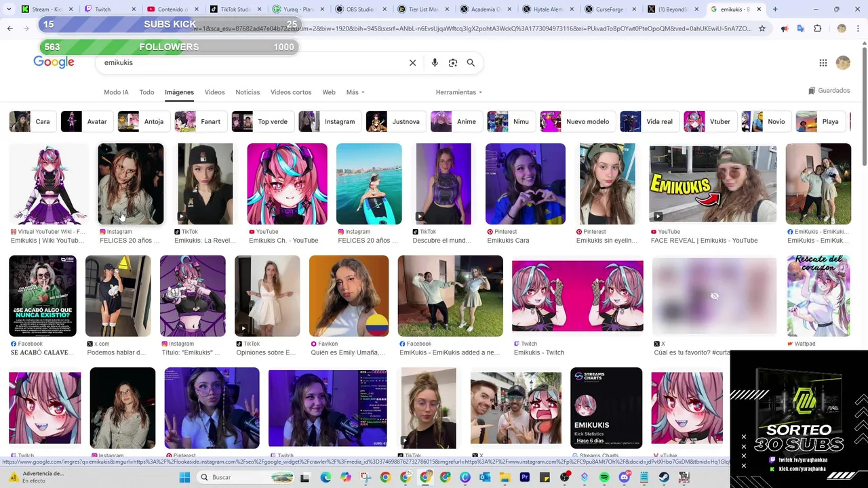Open the Guardados saved items link
Screen dimensions: 868x488
click(x=829, y=90)
